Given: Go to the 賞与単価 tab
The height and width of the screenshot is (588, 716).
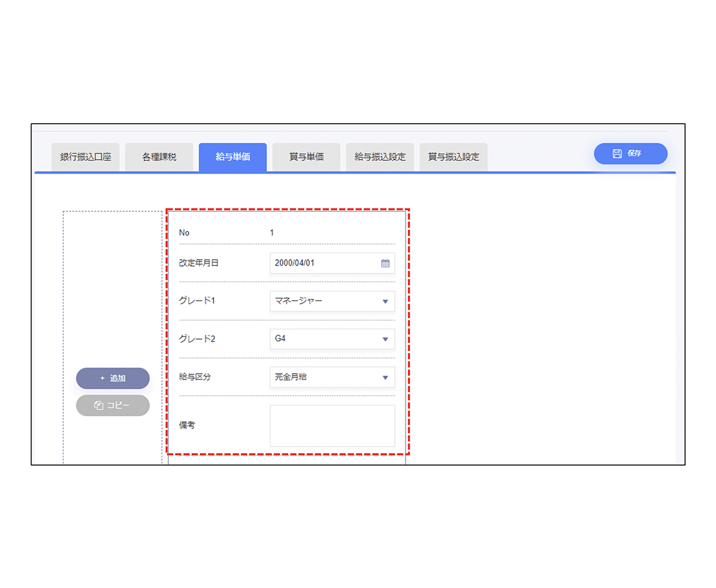Looking at the screenshot, I should click(306, 158).
